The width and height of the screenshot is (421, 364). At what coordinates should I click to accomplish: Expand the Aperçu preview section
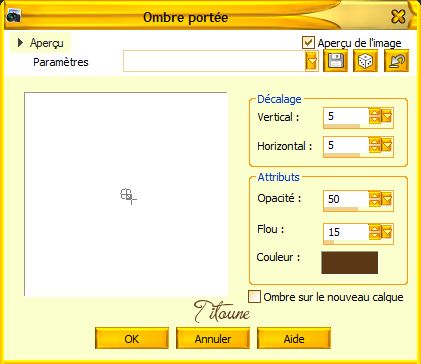(x=21, y=43)
